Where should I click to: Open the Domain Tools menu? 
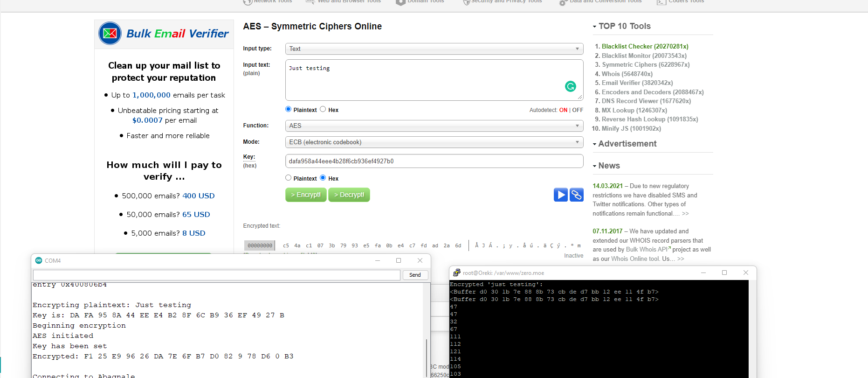click(x=426, y=1)
